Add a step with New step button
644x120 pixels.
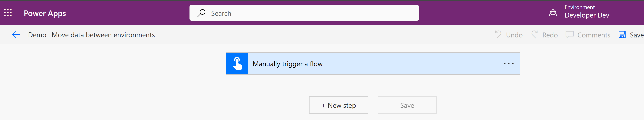click(x=339, y=105)
